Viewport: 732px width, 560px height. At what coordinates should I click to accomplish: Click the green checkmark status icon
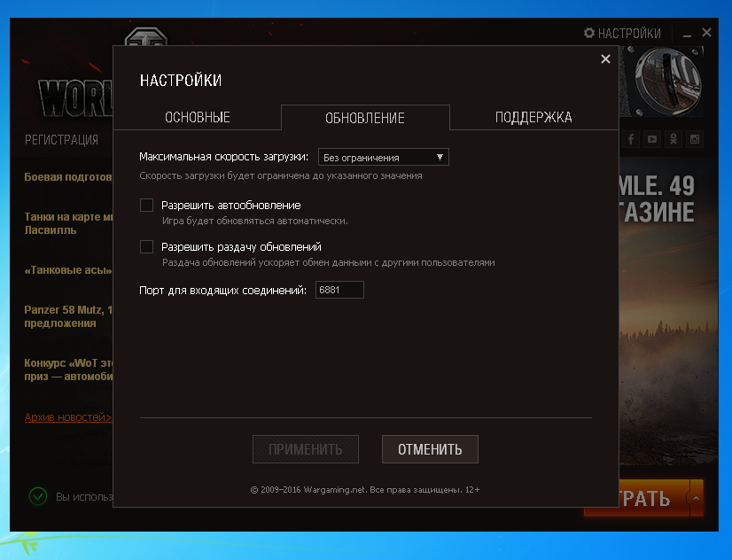tap(38, 496)
